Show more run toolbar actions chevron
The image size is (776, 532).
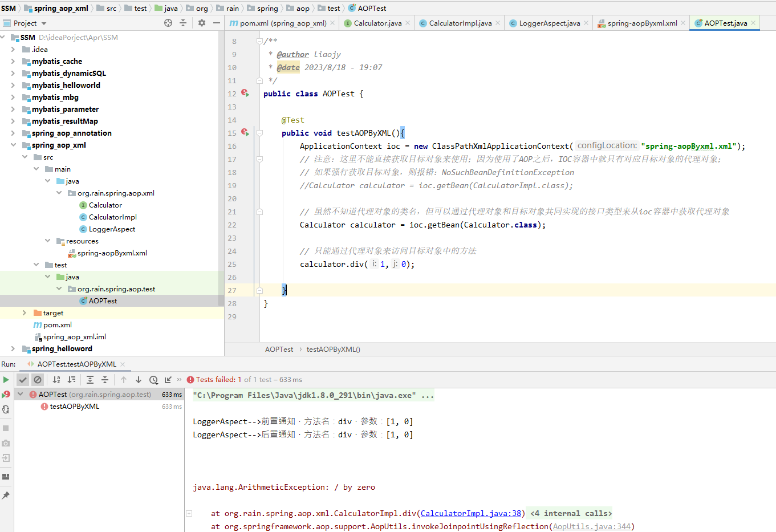tap(179, 380)
